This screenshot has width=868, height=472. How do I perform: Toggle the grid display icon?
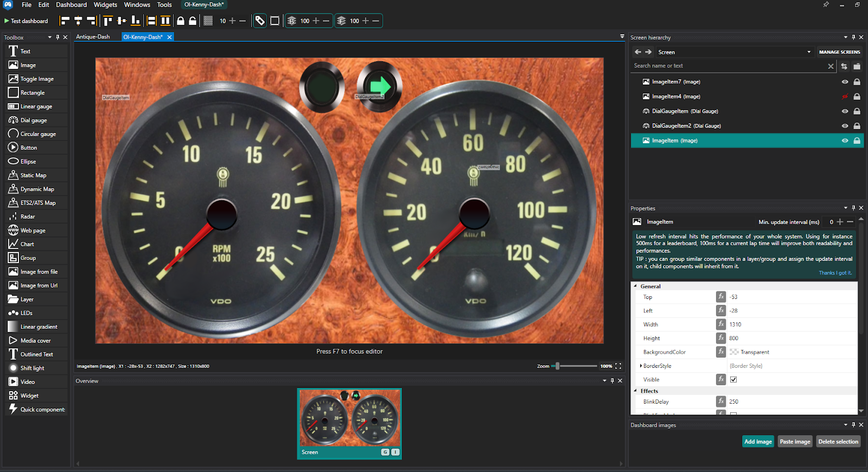click(208, 21)
